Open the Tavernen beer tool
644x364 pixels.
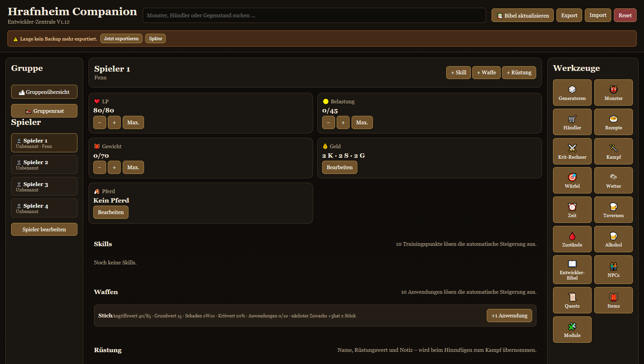coord(613,210)
